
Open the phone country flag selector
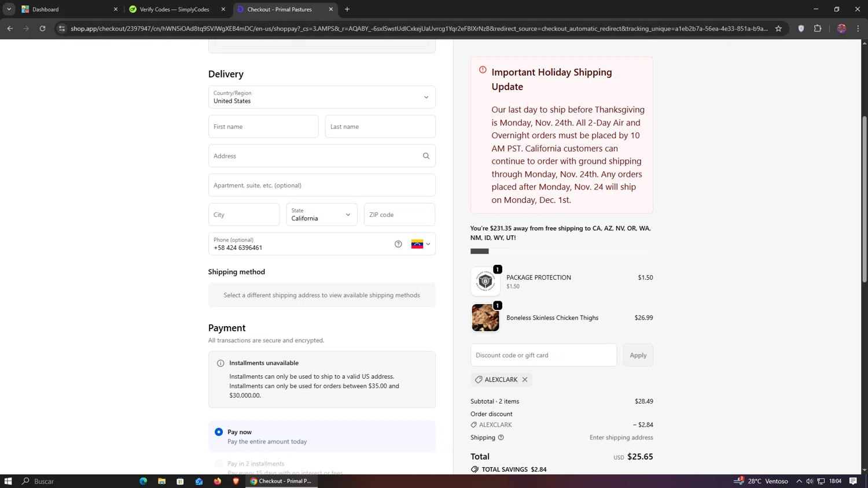pyautogui.click(x=421, y=244)
